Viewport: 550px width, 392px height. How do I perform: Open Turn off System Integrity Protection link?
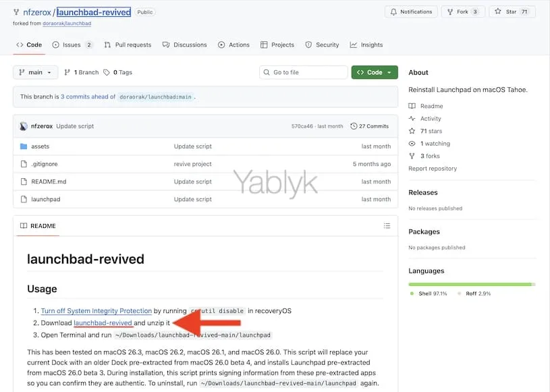coord(96,311)
